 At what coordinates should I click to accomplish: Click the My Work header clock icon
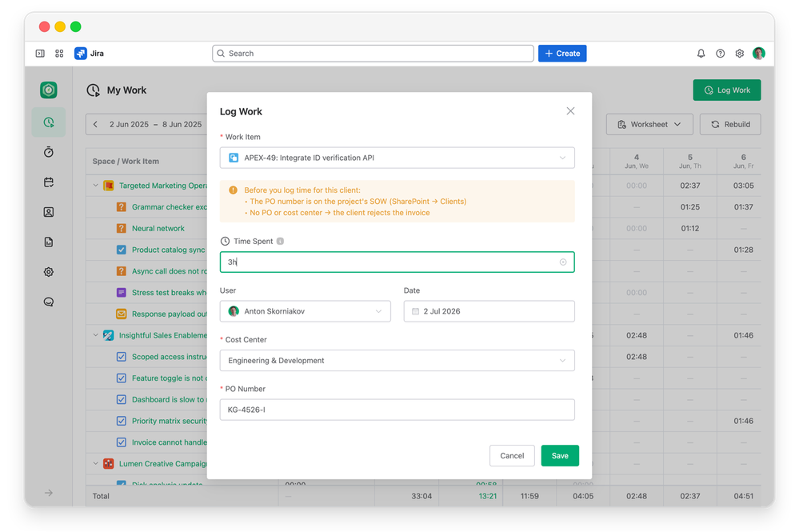pyautogui.click(x=94, y=90)
